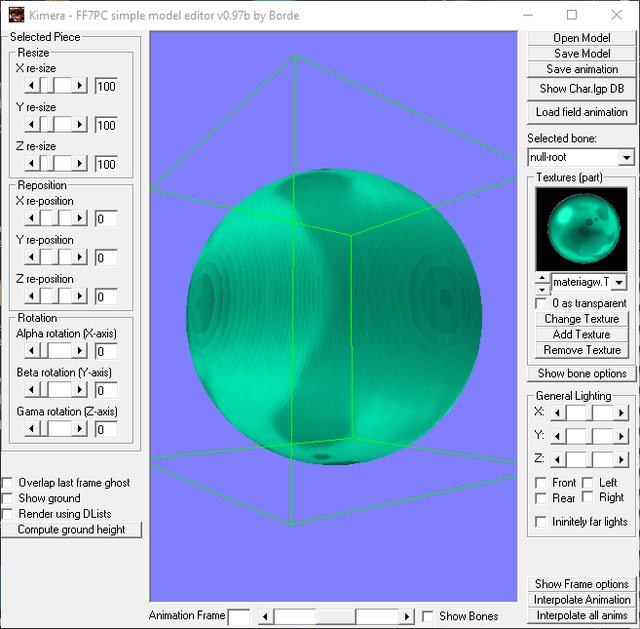640x629 pixels.
Task: Click Compute ground height button
Action: [x=71, y=529]
